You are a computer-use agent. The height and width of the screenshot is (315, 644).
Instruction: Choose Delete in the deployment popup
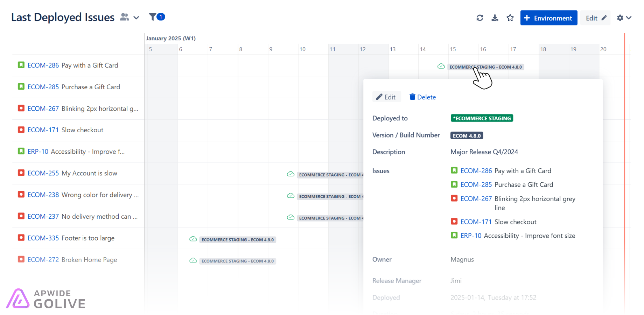coord(422,97)
